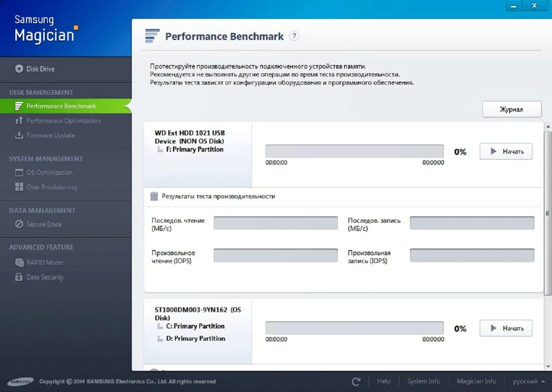The height and width of the screenshot is (392, 552).
Task: Click the sequential write result field
Action: coord(472,223)
